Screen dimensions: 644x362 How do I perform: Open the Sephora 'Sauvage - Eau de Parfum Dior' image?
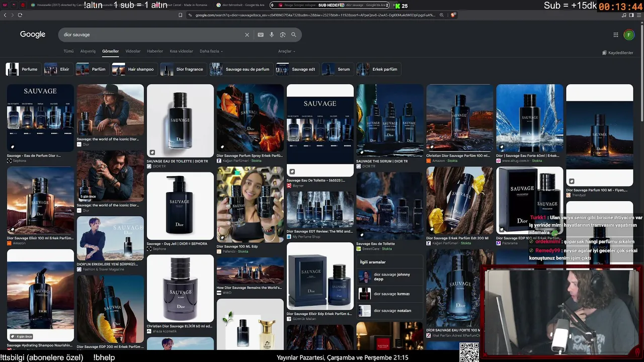click(x=40, y=118)
